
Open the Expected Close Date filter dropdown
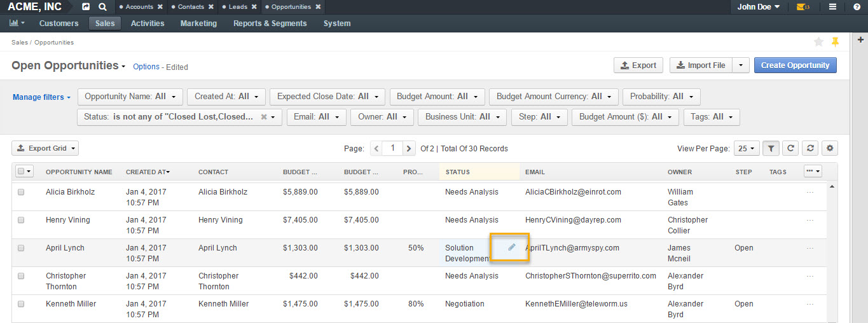[327, 97]
